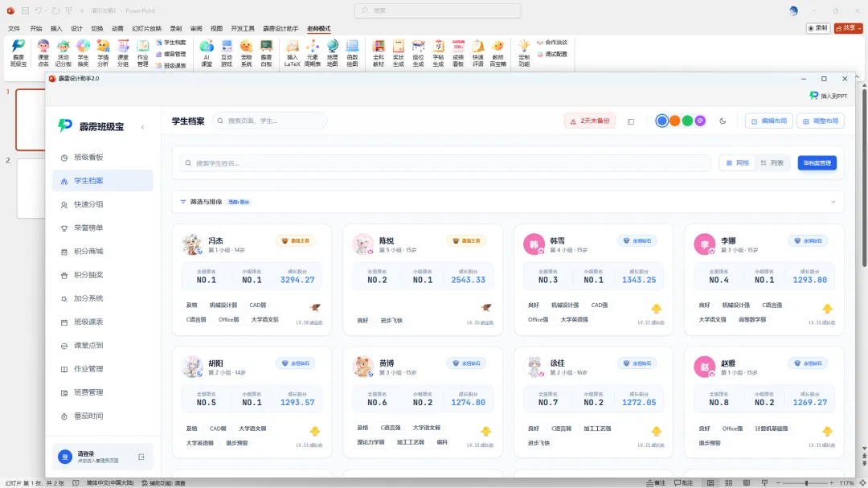This screenshot has height=488, width=868.
Task: Switch to the 幻灯片放映 ribbon tab
Action: (x=146, y=28)
